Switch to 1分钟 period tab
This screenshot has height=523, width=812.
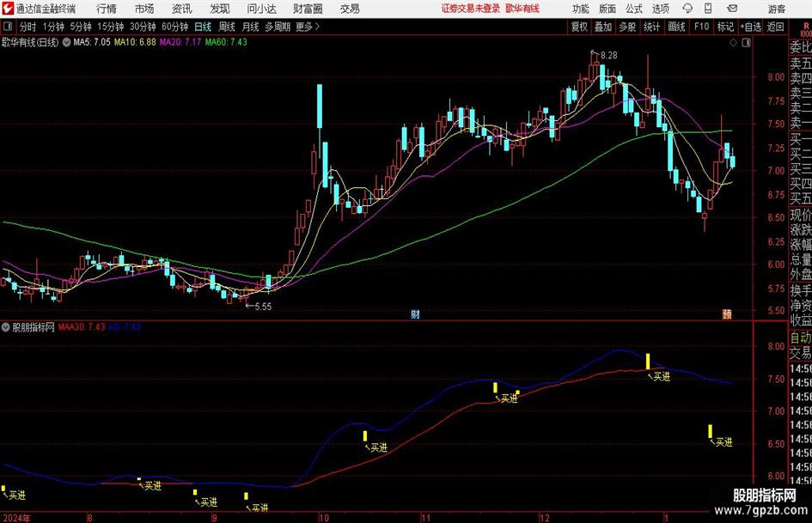[x=53, y=27]
